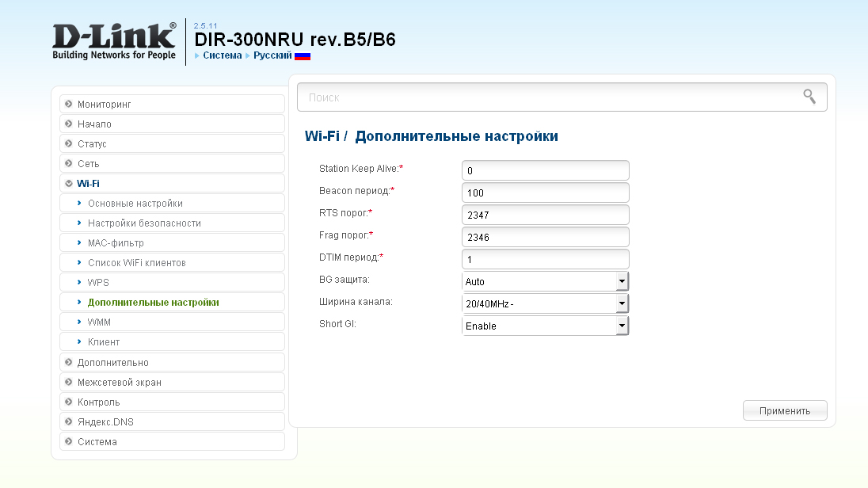Click the Russian flag icon
This screenshot has width=868, height=488.
click(303, 56)
